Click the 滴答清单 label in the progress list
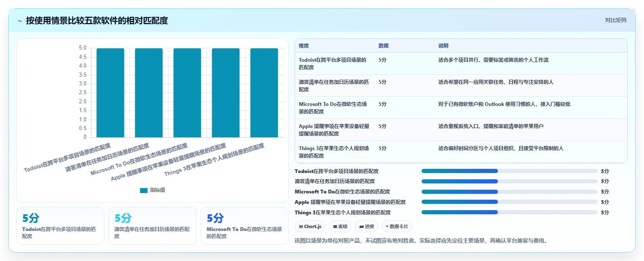Viewport: 644px width, 261px height. pyautogui.click(x=335, y=181)
